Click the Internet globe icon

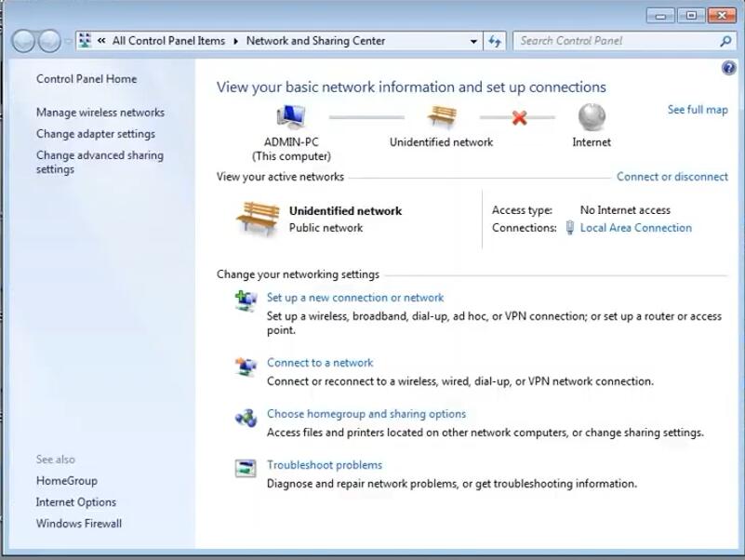pos(592,116)
